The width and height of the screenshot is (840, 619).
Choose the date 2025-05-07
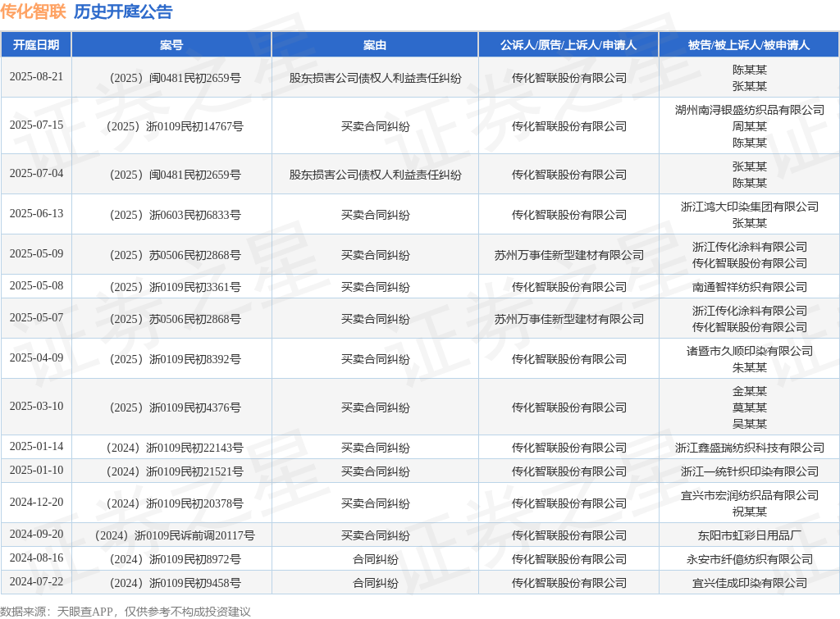(36, 318)
